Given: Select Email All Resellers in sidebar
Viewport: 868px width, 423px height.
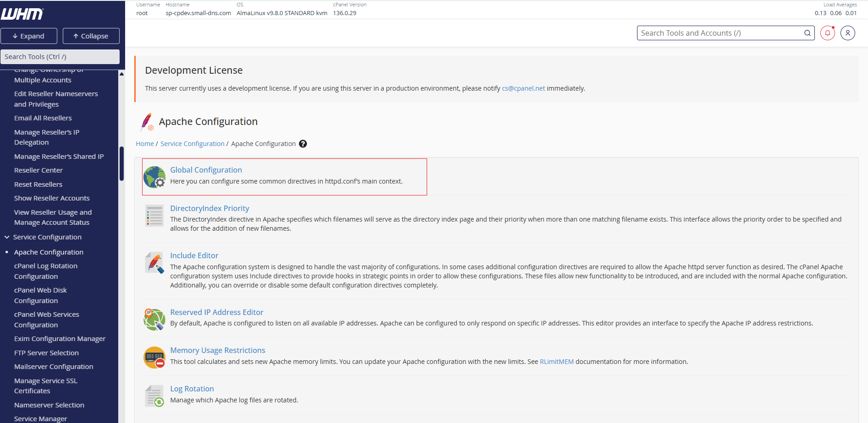Looking at the screenshot, I should tap(43, 118).
